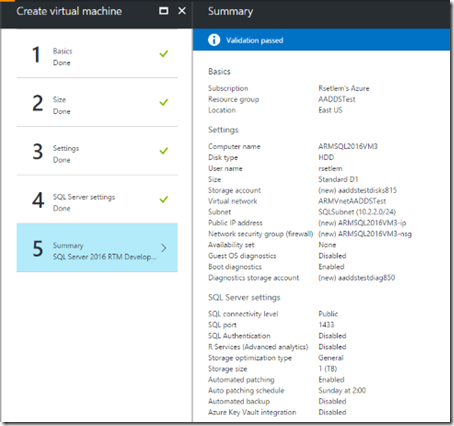
Task: Select Automated patching Enabled value
Action: click(331, 380)
